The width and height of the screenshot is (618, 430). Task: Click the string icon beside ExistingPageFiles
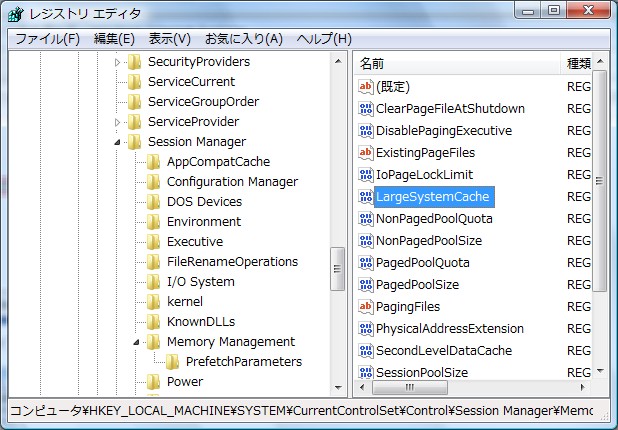pos(365,152)
